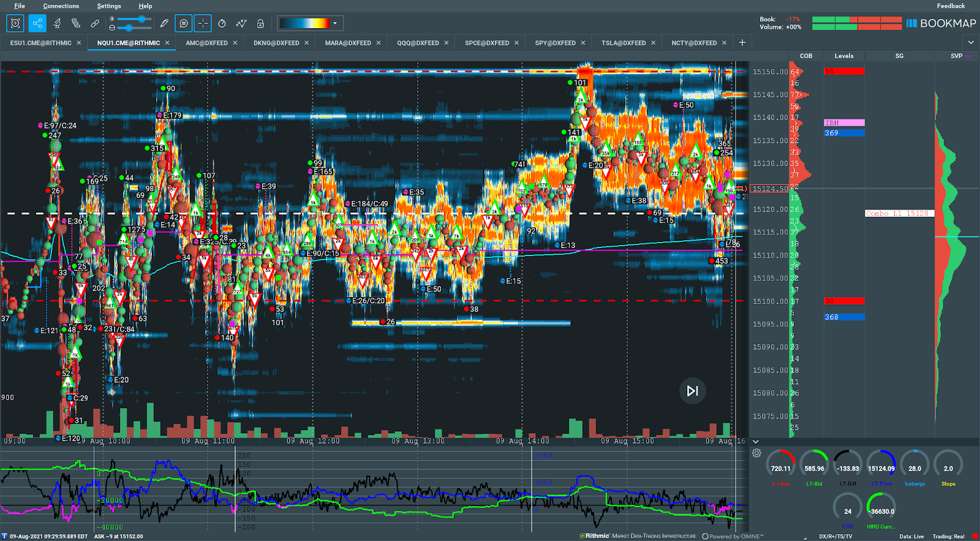Click the HIRO Cum gauge widget

point(881,511)
